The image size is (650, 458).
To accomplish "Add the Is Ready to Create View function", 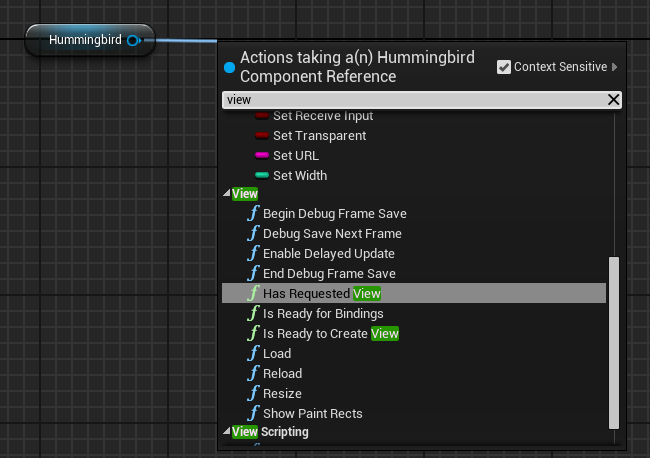I will coord(331,334).
